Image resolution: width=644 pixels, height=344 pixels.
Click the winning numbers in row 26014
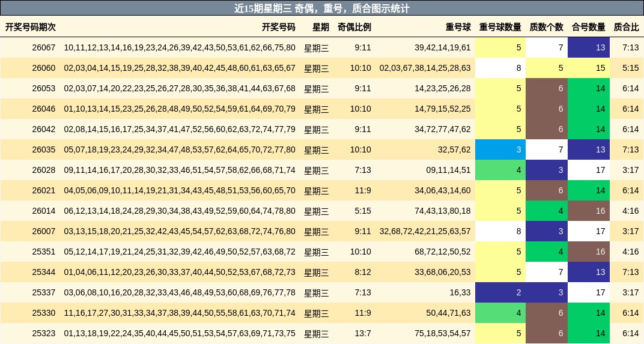(x=180, y=211)
